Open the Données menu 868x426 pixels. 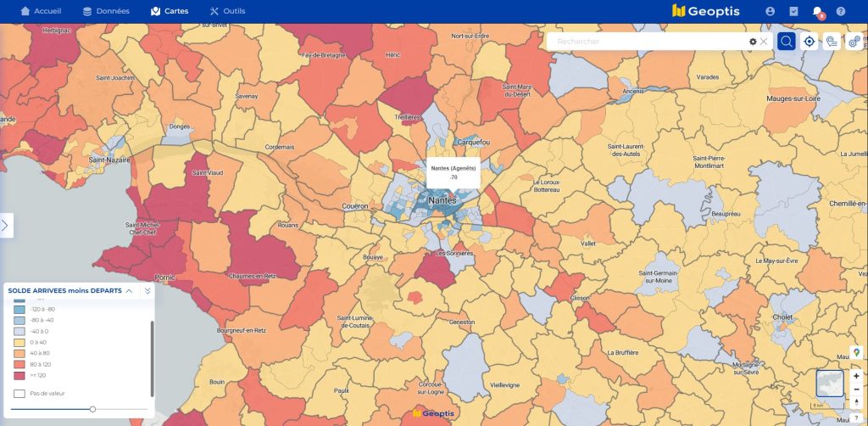(x=106, y=12)
